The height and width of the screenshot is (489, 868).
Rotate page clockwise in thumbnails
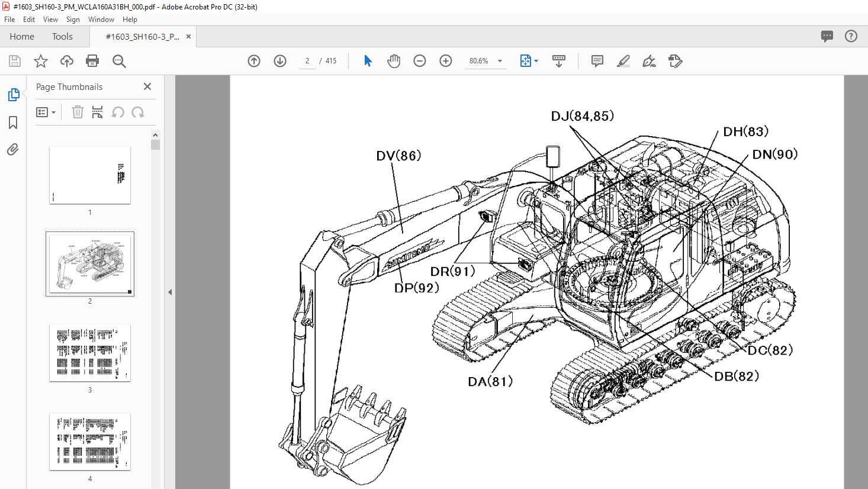[138, 112]
